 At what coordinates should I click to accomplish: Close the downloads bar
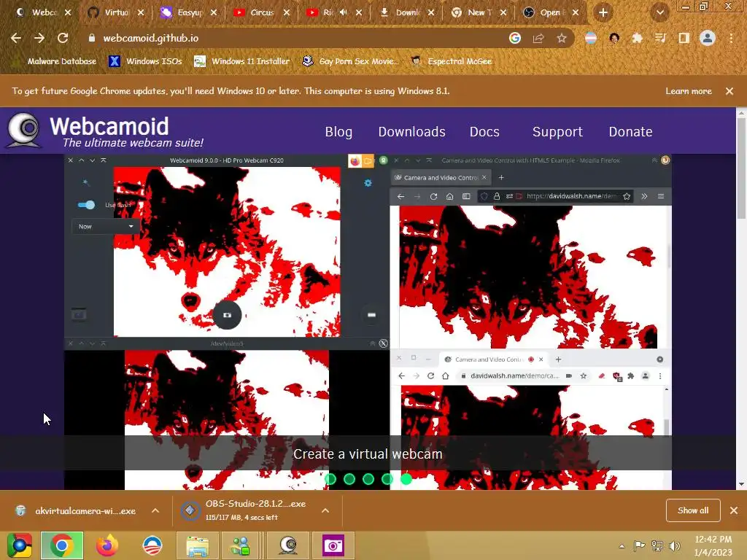[x=734, y=510]
